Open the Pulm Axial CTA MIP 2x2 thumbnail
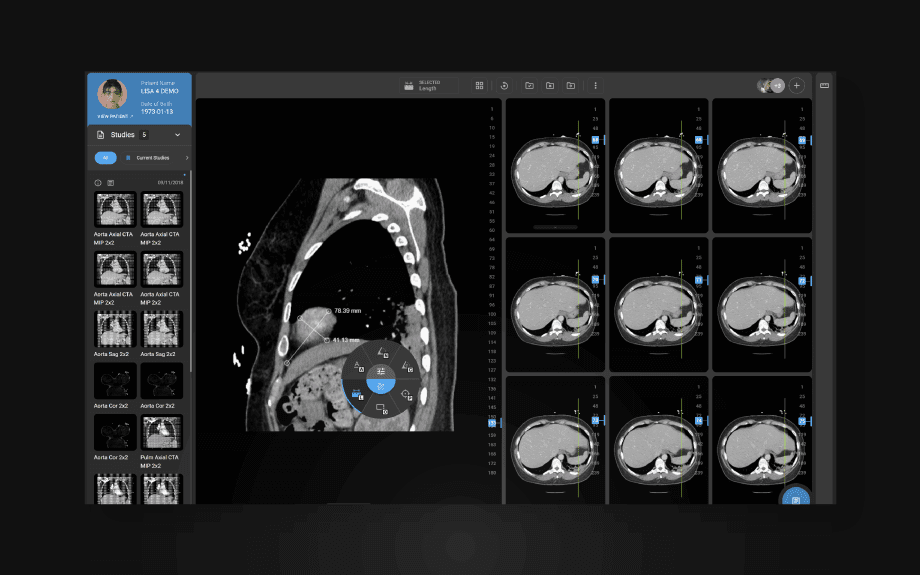This screenshot has height=575, width=920. coord(161,432)
